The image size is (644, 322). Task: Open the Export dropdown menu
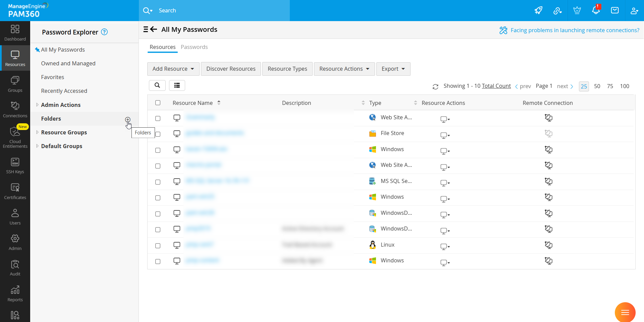tap(393, 69)
